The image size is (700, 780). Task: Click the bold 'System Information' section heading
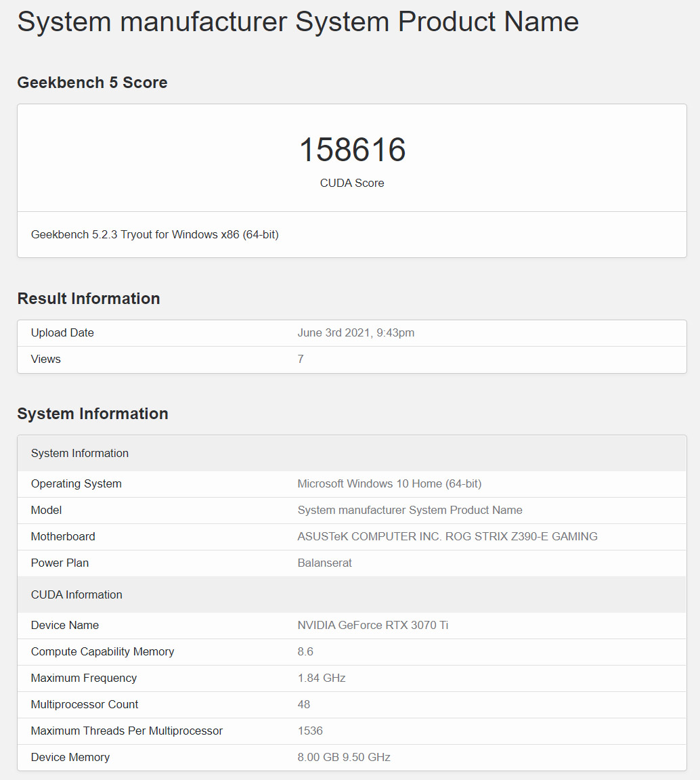point(93,414)
